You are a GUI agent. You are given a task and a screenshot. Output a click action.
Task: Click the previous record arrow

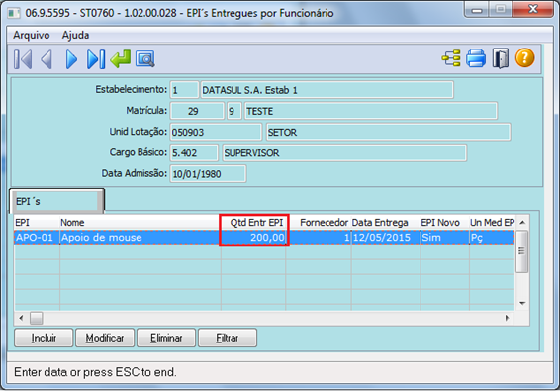(x=47, y=59)
